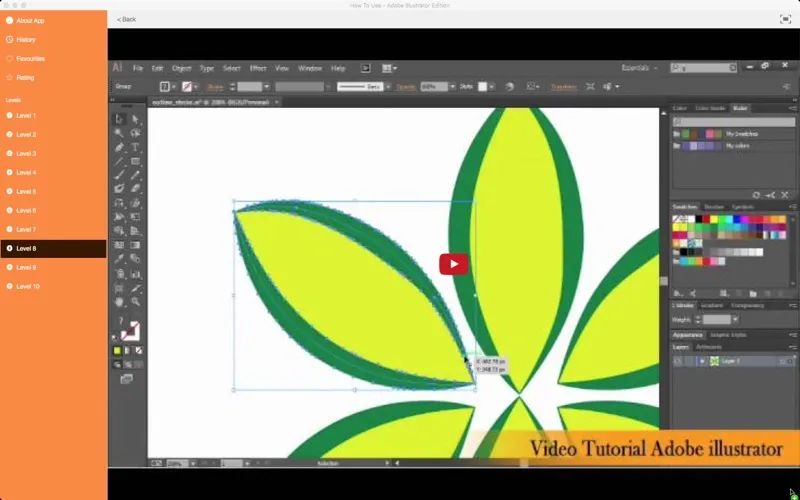800x500 pixels.
Task: Select Level 1 in the sidebar
Action: 54,116
